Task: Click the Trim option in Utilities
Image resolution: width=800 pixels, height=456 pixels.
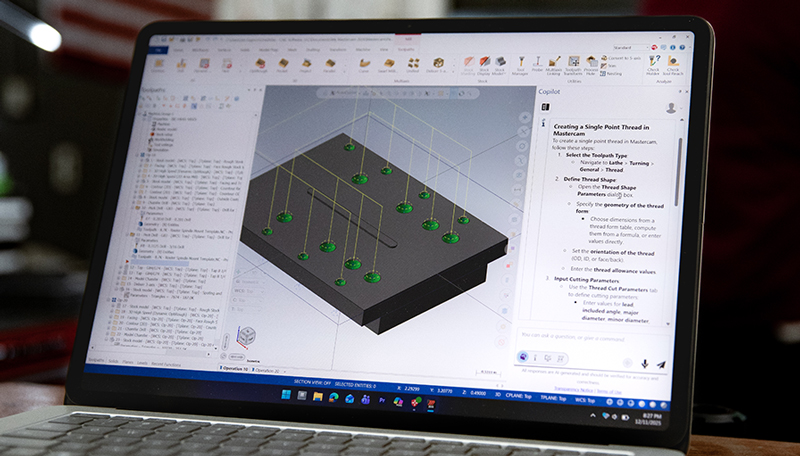Action: 611,67
